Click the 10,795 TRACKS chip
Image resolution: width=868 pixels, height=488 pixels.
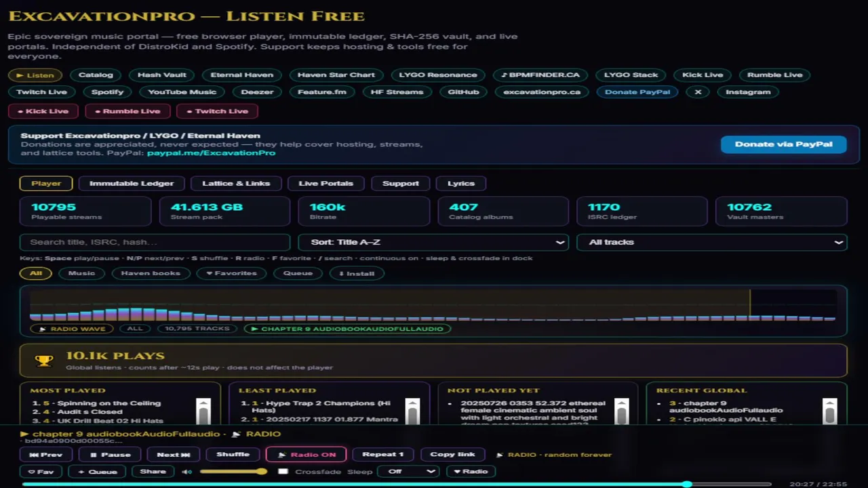[x=197, y=329]
